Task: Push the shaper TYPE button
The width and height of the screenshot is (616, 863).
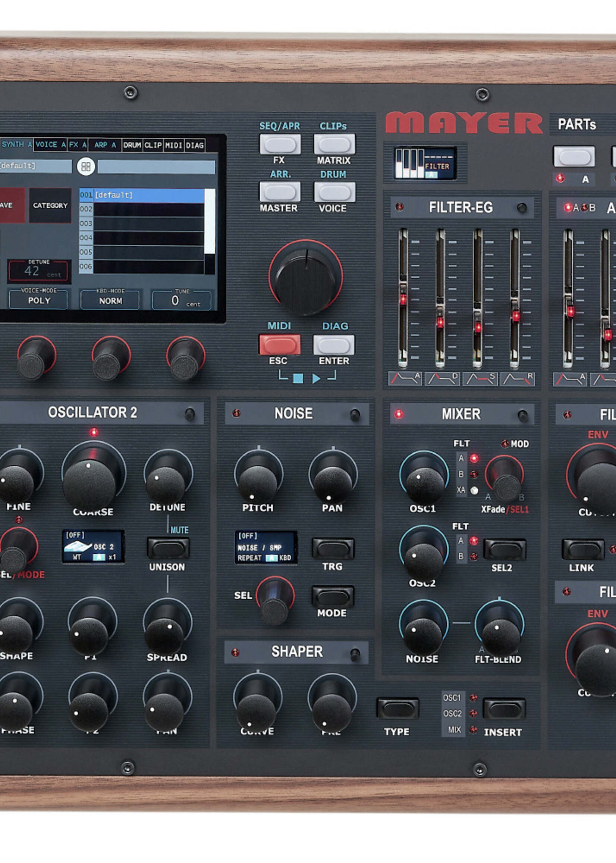Action: pos(397,708)
